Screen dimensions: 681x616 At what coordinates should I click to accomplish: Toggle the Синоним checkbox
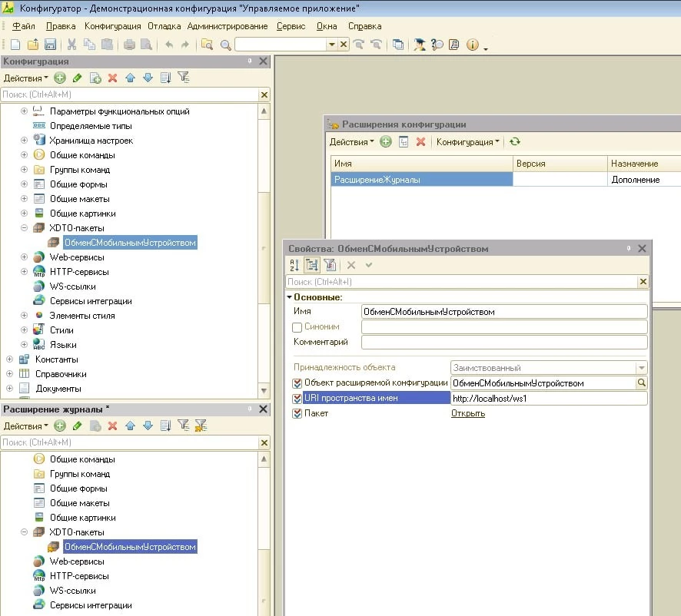click(297, 327)
